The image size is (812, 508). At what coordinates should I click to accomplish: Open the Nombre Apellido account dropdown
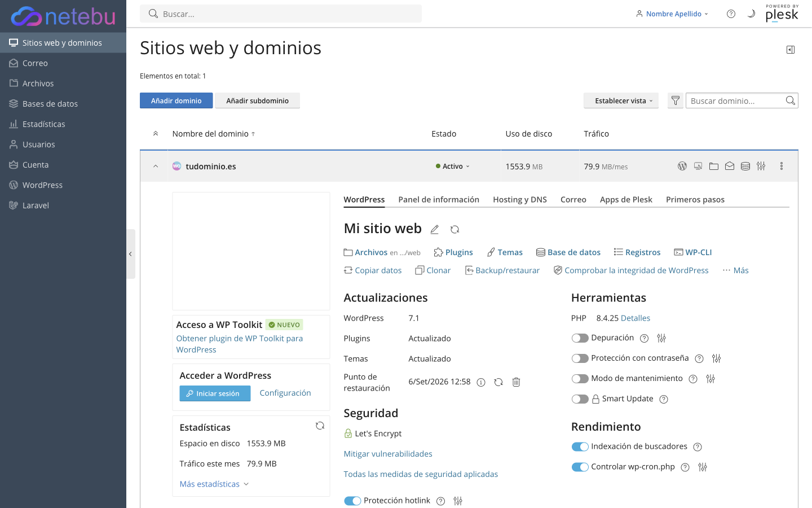672,14
